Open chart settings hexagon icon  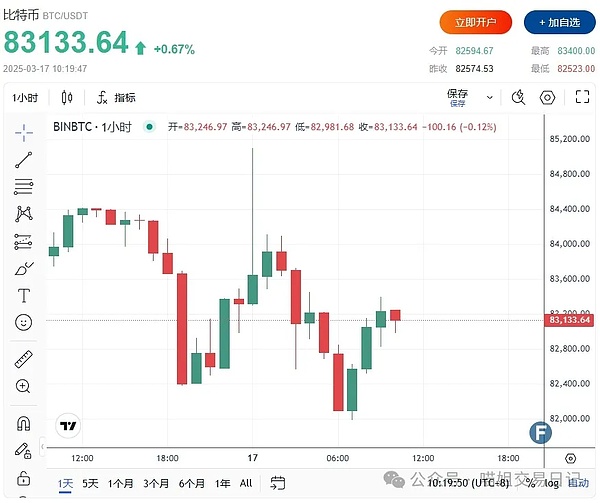click(547, 98)
